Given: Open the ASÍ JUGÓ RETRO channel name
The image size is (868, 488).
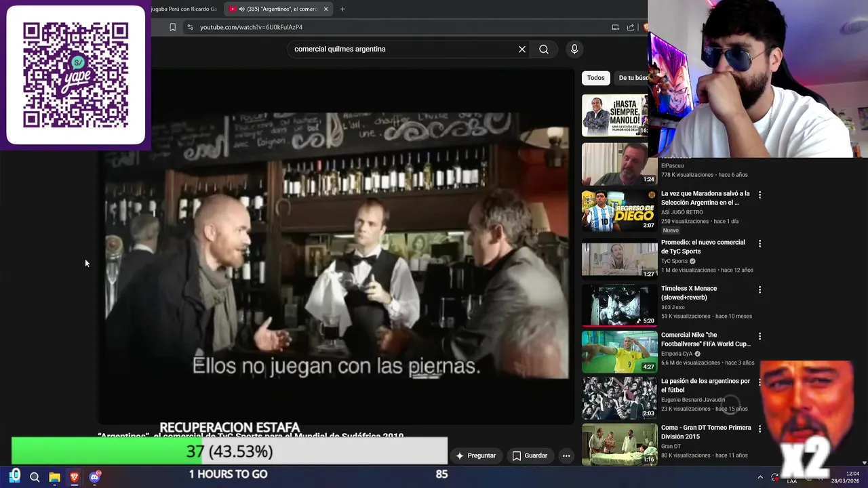Looking at the screenshot, I should click(684, 212).
